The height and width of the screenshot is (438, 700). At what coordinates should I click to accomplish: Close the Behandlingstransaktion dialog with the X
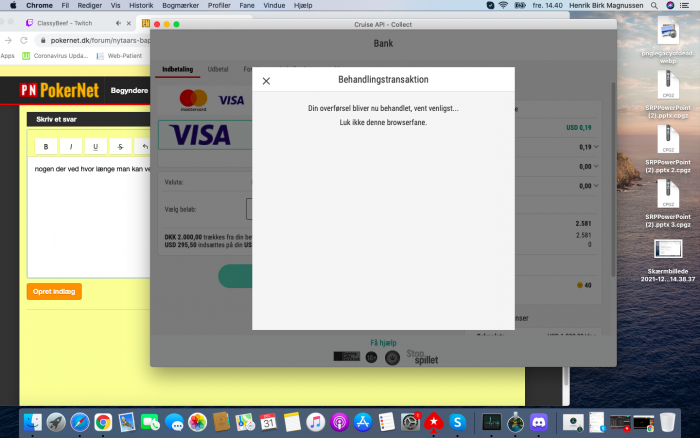click(266, 81)
